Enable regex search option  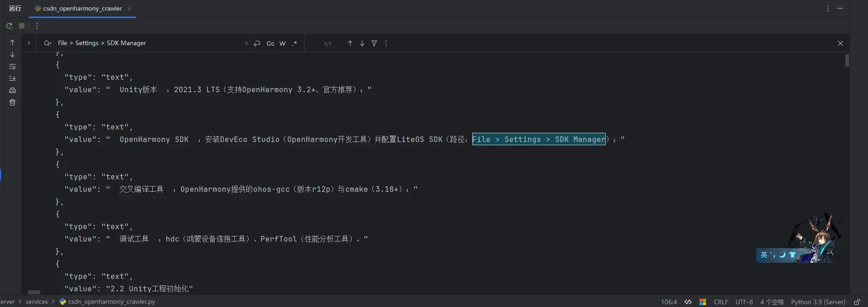[x=295, y=43]
